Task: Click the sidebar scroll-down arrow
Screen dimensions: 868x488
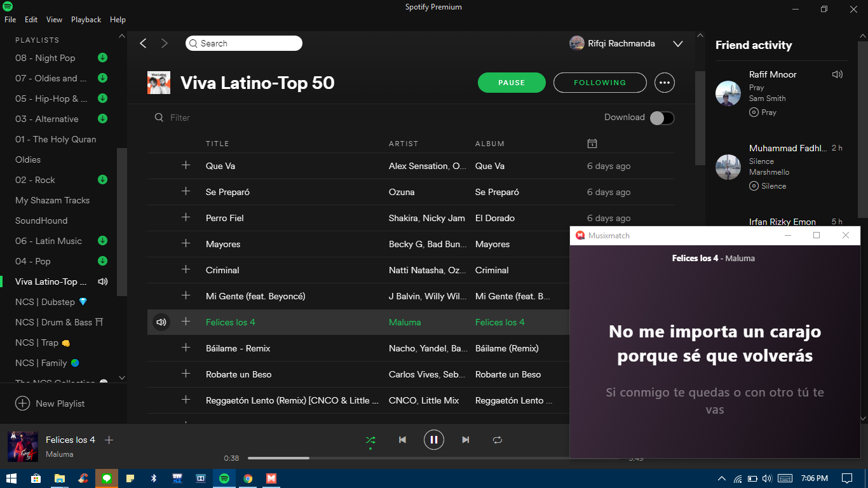Action: click(122, 379)
